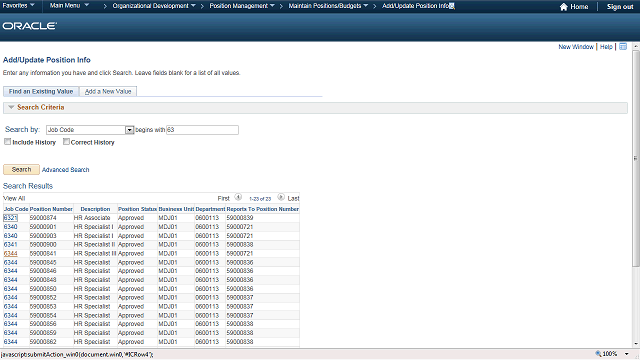Image resolution: width=640 pixels, height=360 pixels.
Task: Click the vertical scrollbar thumb
Action: click(636, 158)
